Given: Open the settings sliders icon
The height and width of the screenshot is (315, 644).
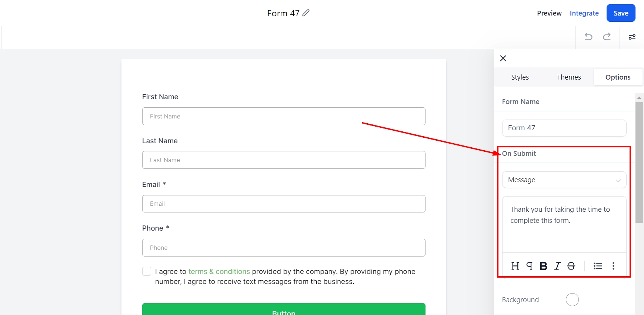Looking at the screenshot, I should coord(632,37).
